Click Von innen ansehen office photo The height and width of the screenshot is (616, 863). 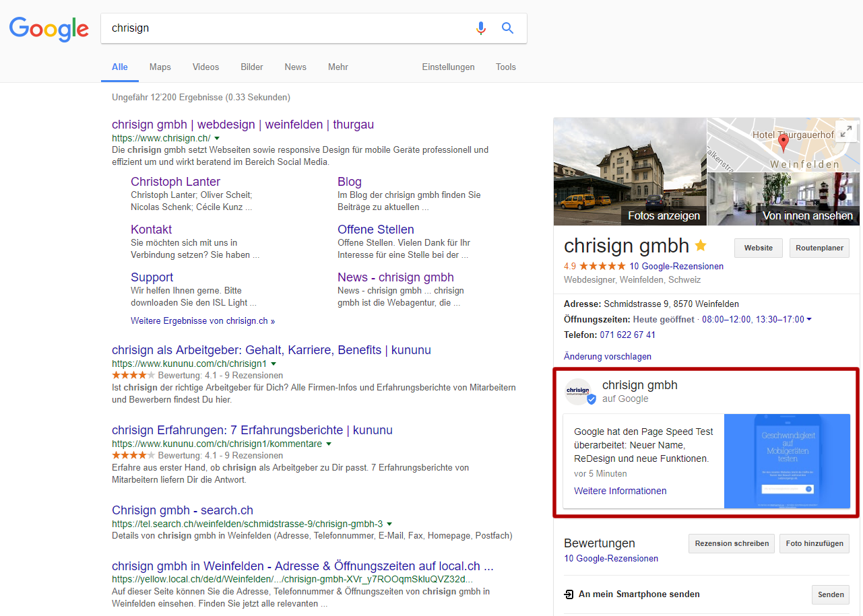point(784,199)
